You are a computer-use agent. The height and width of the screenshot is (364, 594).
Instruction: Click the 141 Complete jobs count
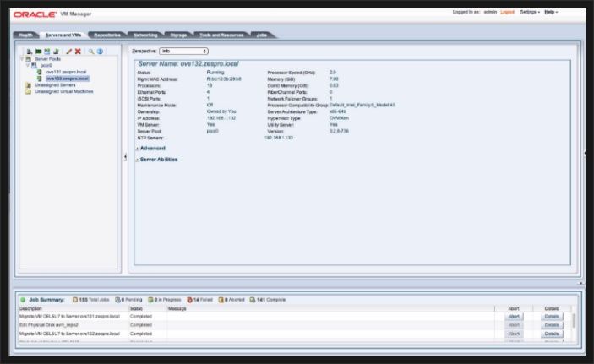click(271, 300)
